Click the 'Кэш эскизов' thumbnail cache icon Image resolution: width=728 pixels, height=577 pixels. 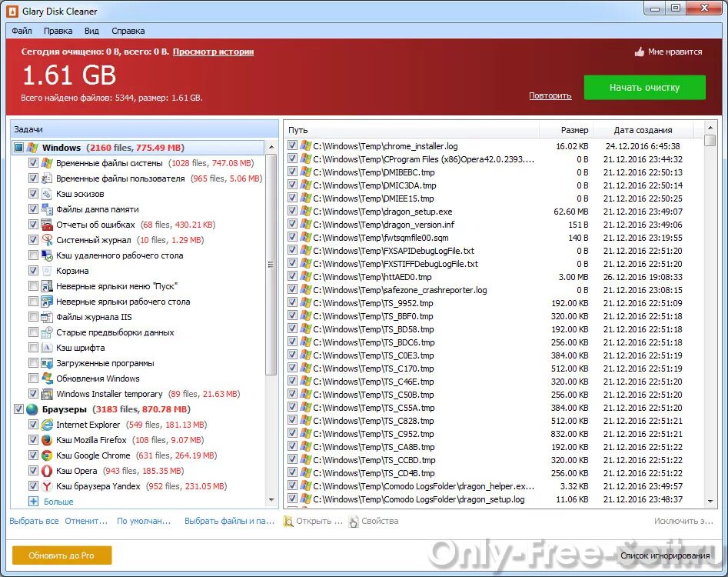[x=47, y=194]
